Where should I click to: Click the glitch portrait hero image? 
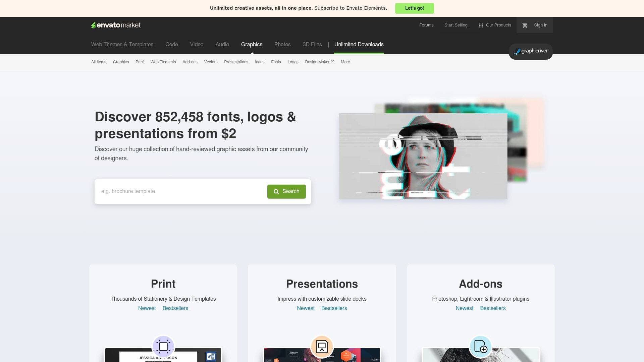(423, 156)
